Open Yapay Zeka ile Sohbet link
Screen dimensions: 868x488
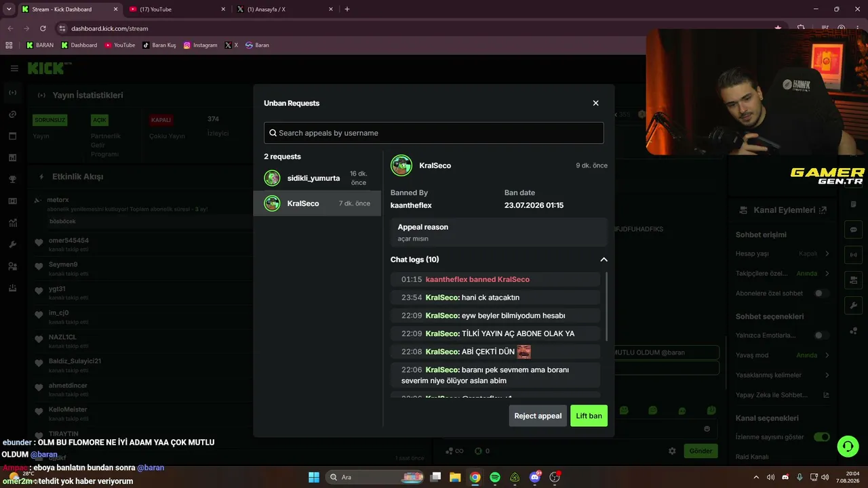(x=783, y=395)
